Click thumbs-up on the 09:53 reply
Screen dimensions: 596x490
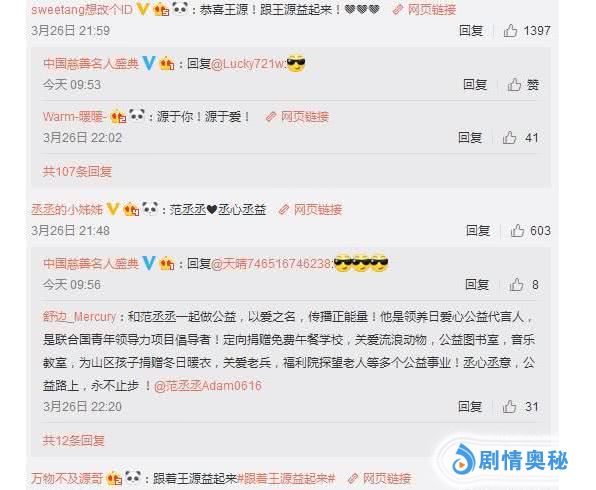click(514, 84)
